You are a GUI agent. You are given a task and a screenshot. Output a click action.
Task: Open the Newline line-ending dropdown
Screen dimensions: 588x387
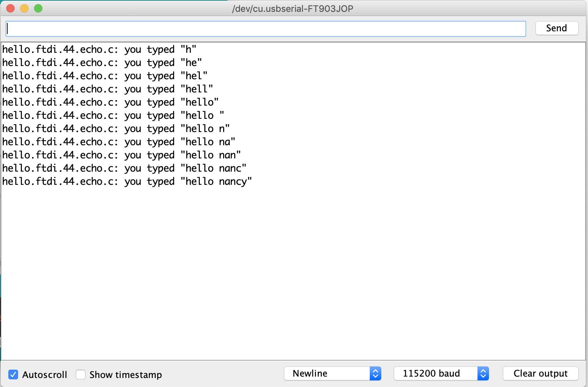(333, 373)
